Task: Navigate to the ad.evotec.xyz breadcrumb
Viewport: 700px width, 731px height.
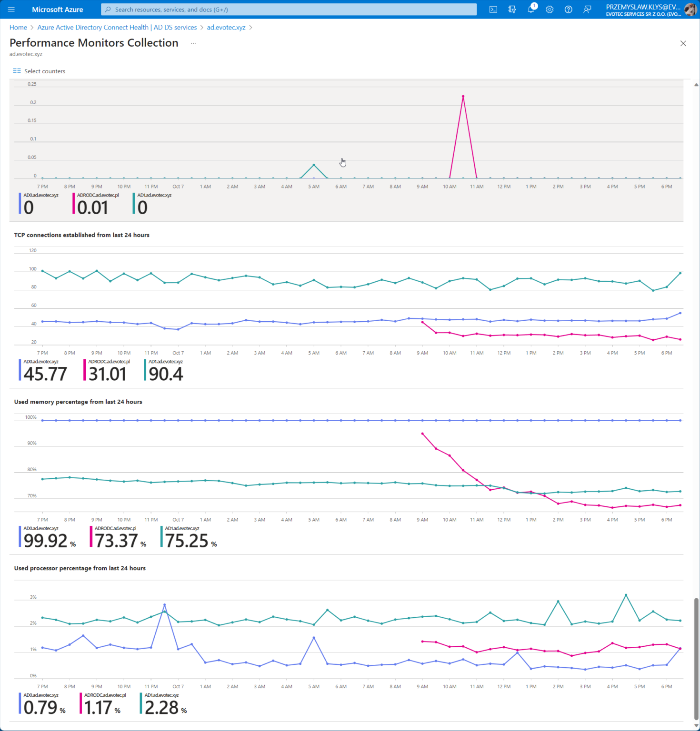Action: [x=226, y=28]
